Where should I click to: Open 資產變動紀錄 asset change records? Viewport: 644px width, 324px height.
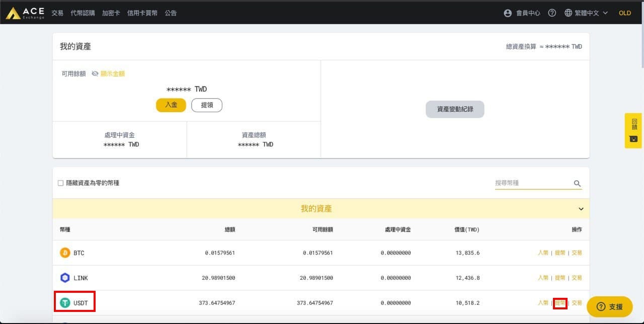(455, 109)
